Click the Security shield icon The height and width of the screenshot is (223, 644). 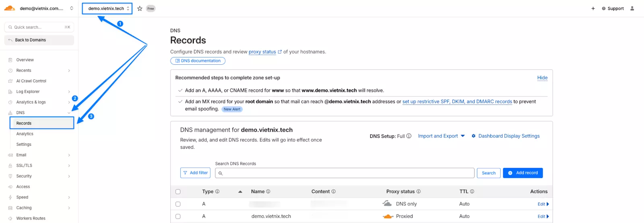(x=10, y=176)
